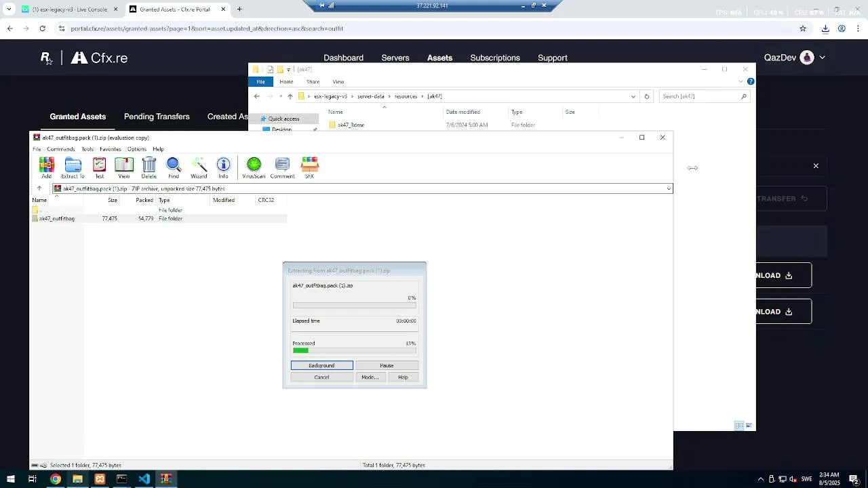The image size is (868, 488).
Task: Select ak47_3dme folder in Explorer
Action: pos(351,125)
